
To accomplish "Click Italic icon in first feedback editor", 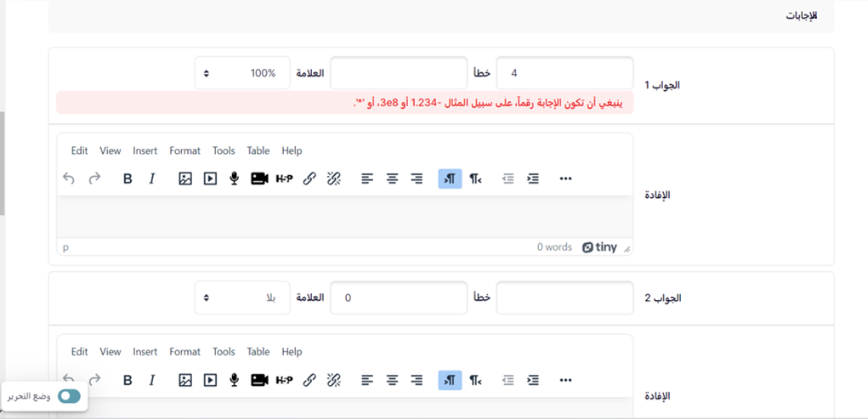I will point(152,178).
